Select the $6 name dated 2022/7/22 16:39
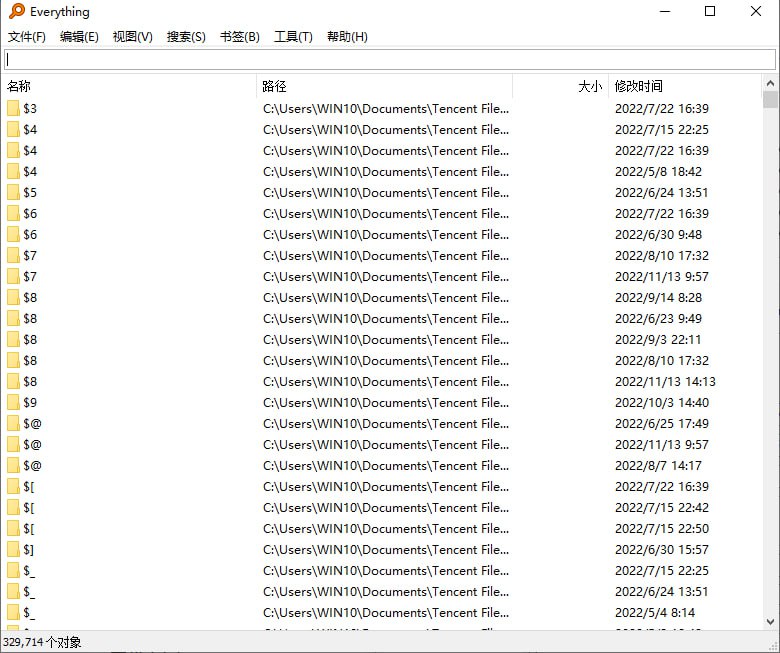Image resolution: width=780 pixels, height=653 pixels. [30, 213]
